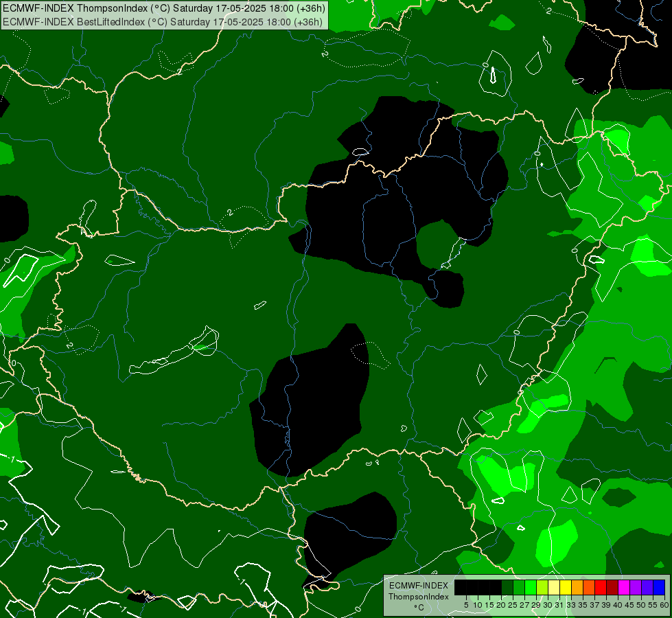Image resolution: width=672 pixels, height=618 pixels.
Task: Click the BestLiftedIndex forecast title line
Action: click(x=163, y=21)
